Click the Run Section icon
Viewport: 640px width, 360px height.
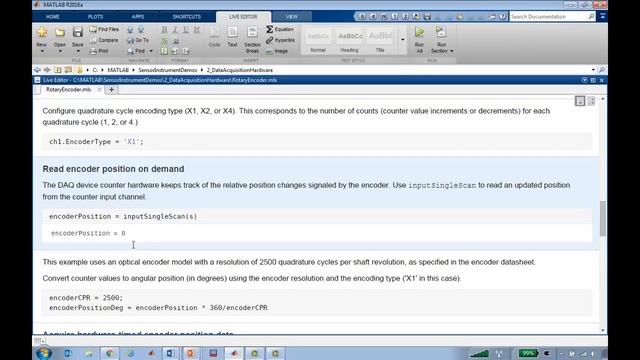click(x=441, y=33)
